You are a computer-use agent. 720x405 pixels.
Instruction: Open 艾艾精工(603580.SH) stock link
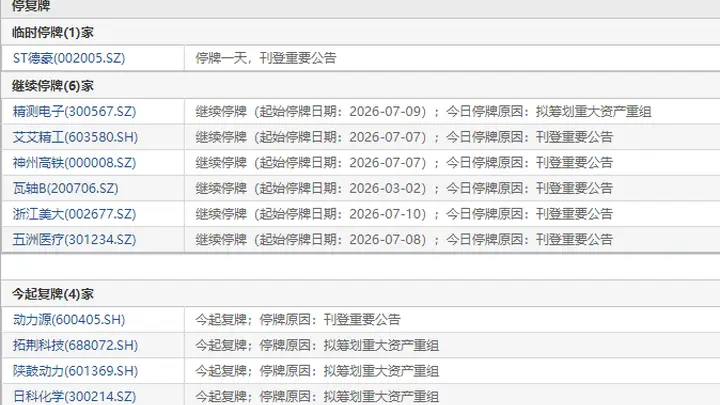(75, 137)
